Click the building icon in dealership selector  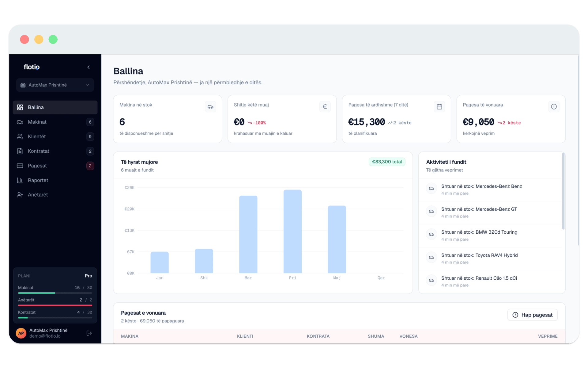click(23, 85)
